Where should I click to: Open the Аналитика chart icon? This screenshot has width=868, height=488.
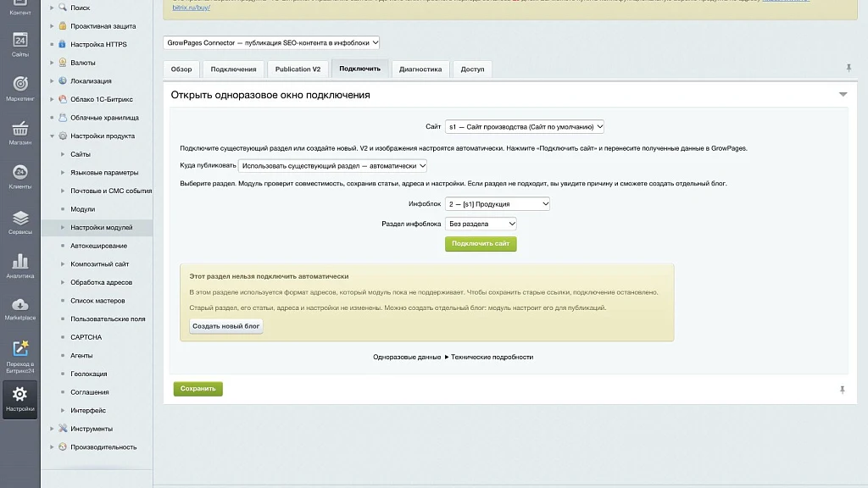[x=20, y=261]
